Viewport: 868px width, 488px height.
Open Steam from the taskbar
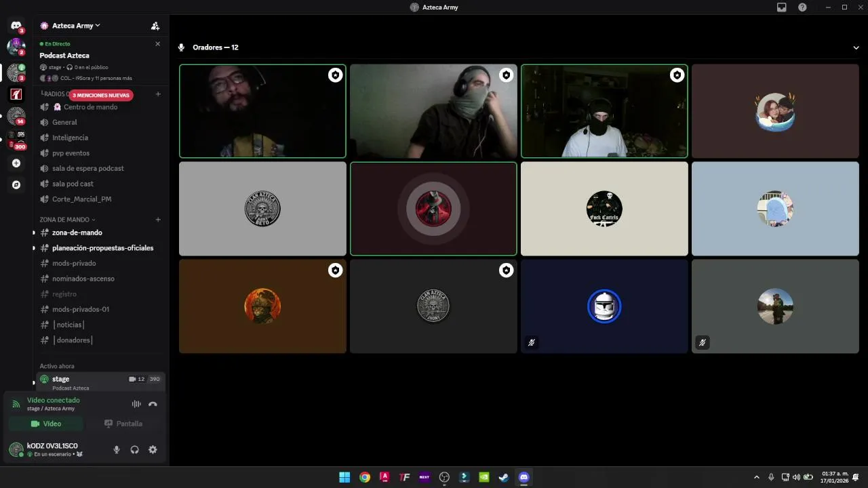[504, 477]
